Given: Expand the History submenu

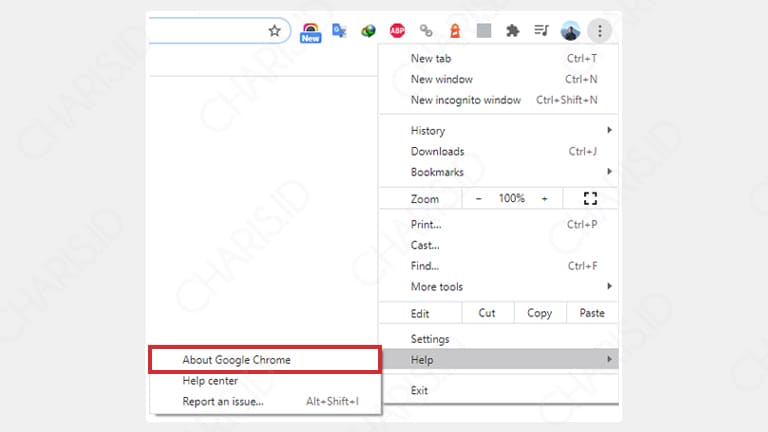Looking at the screenshot, I should 499,130.
